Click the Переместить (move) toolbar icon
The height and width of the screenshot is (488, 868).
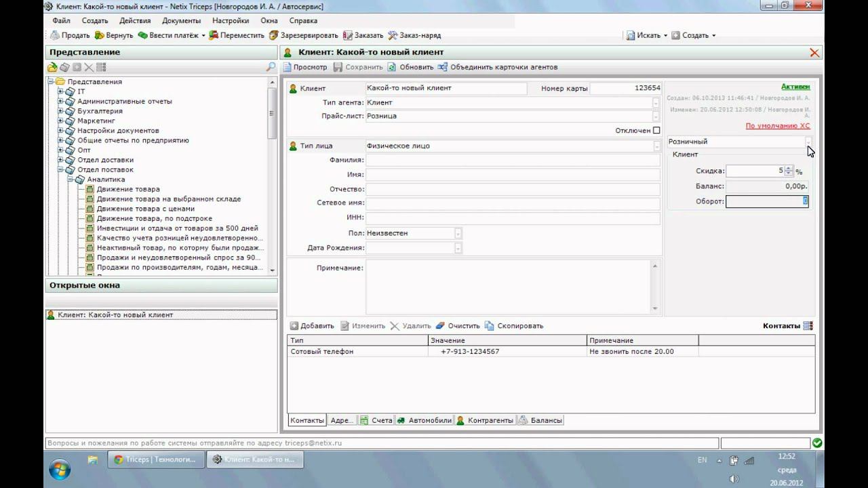pyautogui.click(x=214, y=35)
